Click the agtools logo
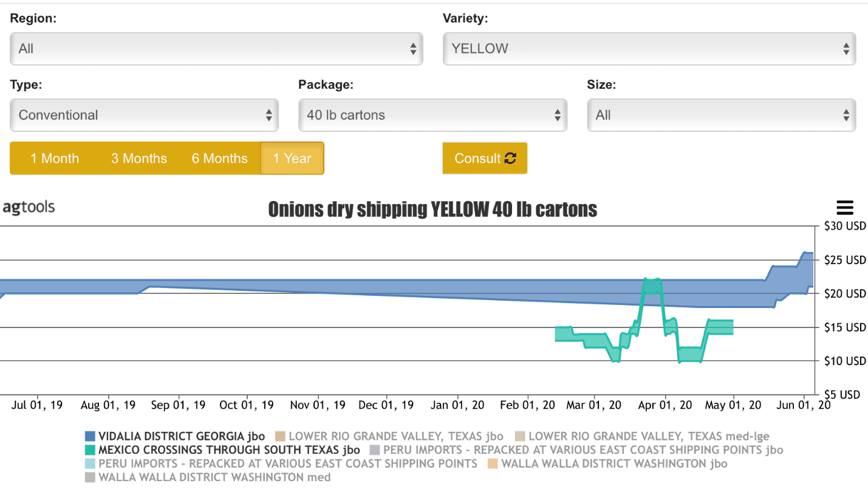 [29, 207]
